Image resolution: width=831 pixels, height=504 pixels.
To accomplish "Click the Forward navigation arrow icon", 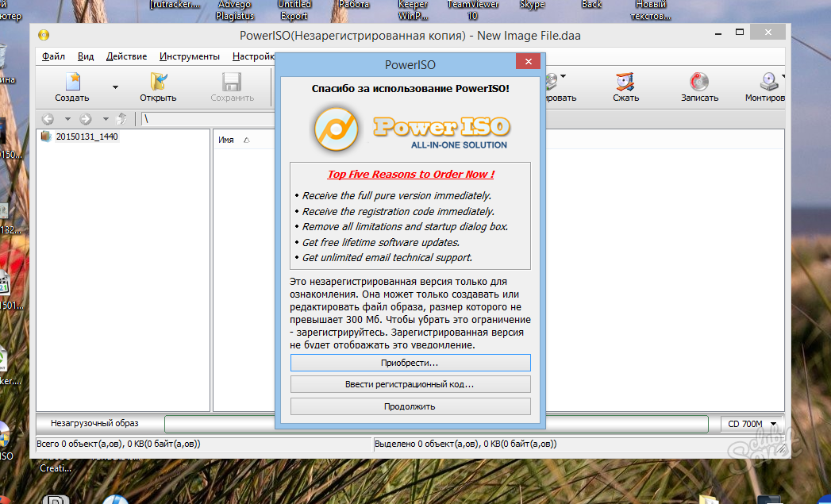I will click(86, 119).
